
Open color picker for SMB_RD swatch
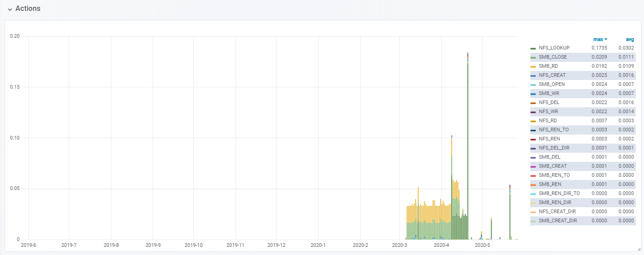point(533,66)
